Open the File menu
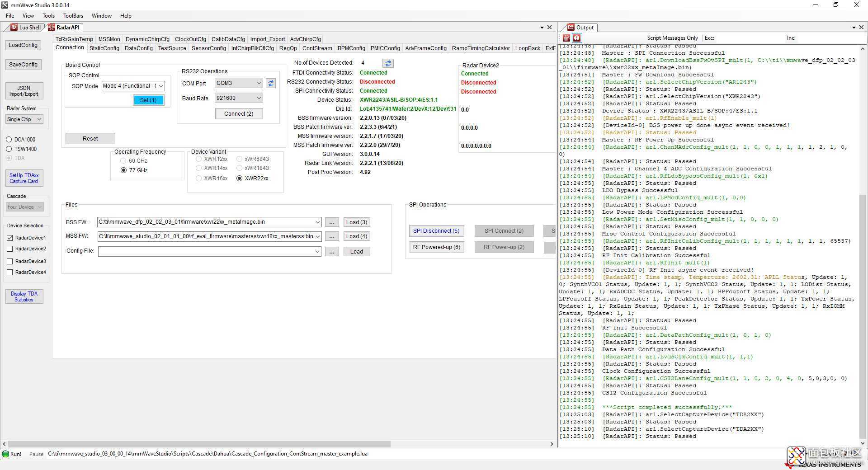Screen dimensions: 868x470 (10, 16)
